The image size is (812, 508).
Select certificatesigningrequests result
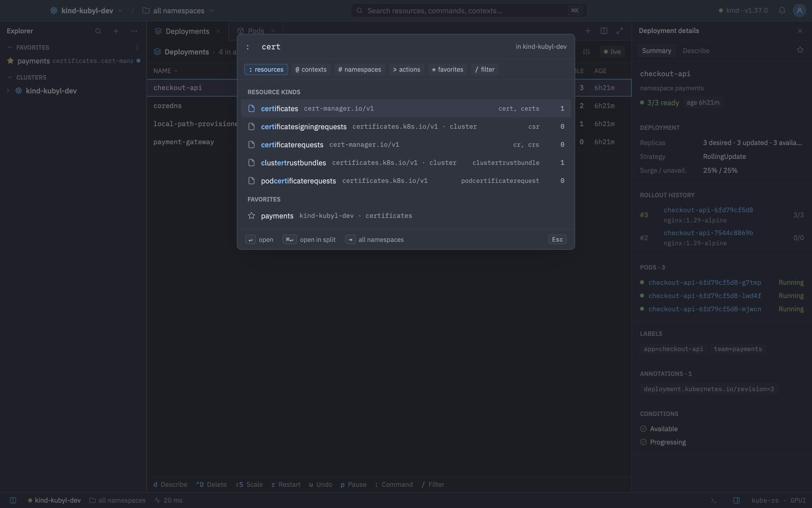(x=406, y=127)
